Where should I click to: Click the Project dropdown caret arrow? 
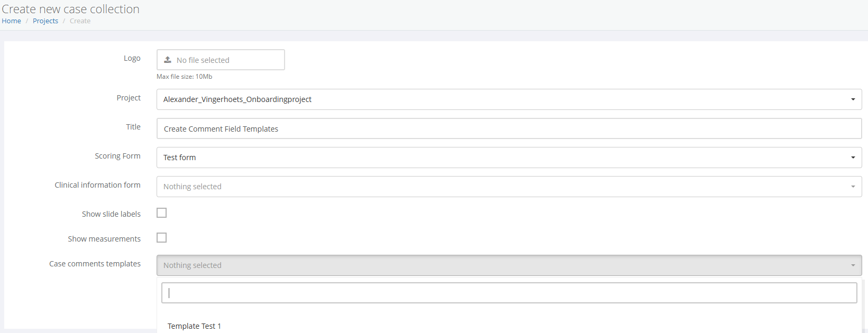coord(853,99)
